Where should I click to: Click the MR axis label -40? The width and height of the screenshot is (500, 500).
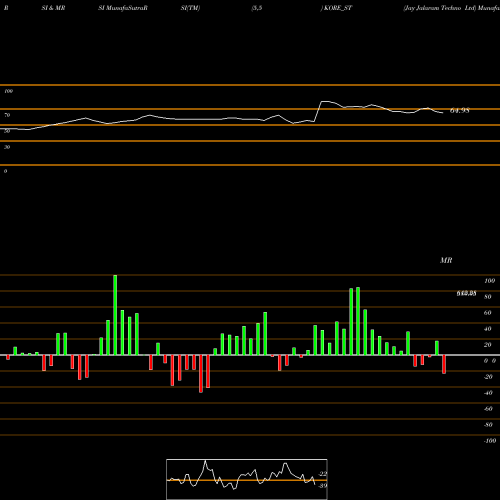pos(488,393)
